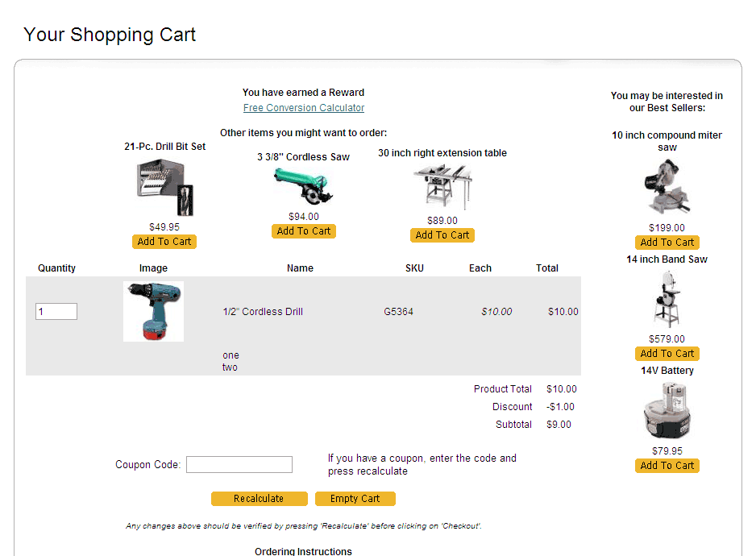Click the 14V Battery product title
756x556 pixels.
click(x=667, y=371)
